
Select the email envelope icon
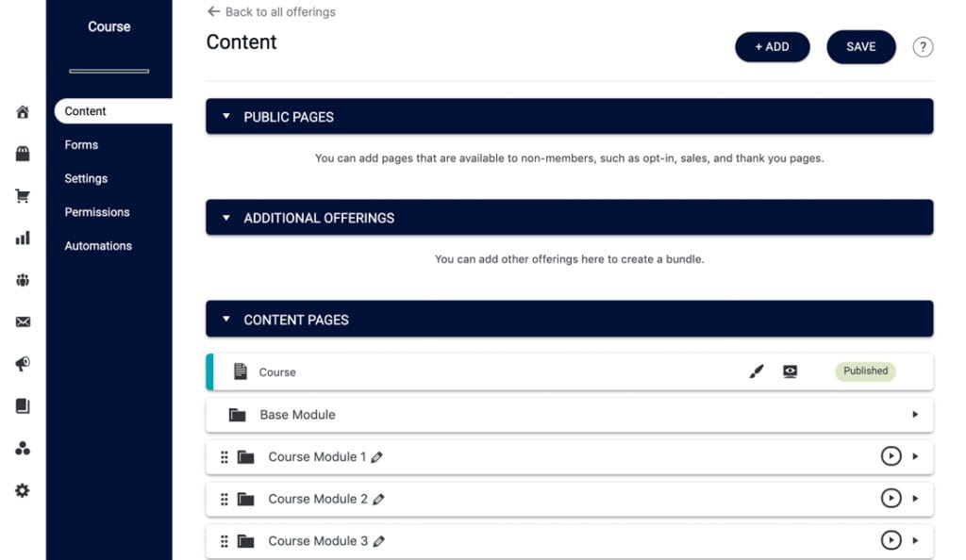(22, 321)
